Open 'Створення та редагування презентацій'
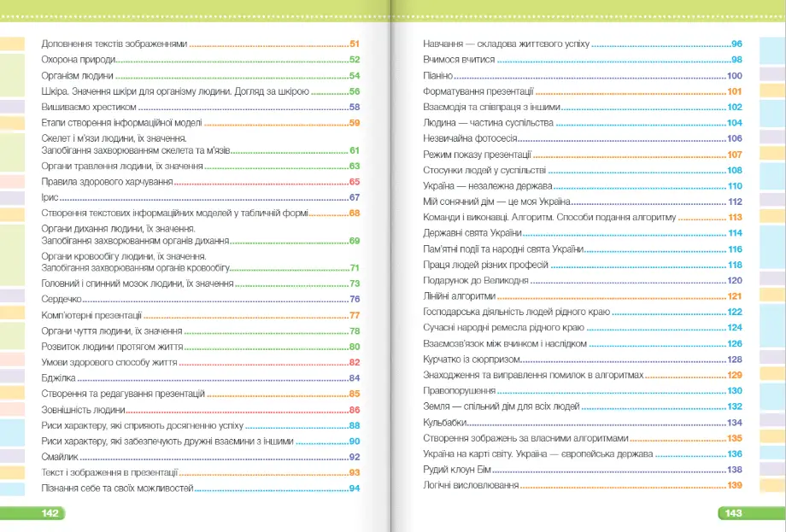The image size is (786, 532). (123, 394)
